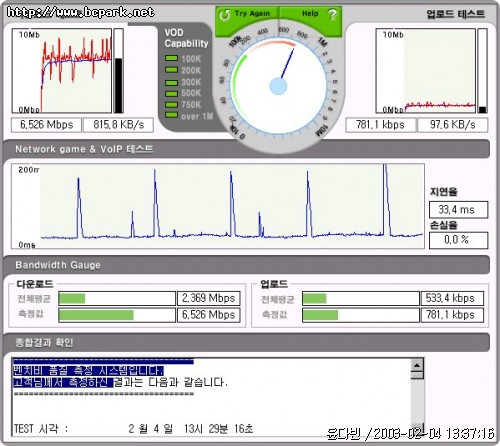The height and width of the screenshot is (446, 500).
Task: Click the 2,369 Mbps average download value
Action: pyautogui.click(x=209, y=298)
